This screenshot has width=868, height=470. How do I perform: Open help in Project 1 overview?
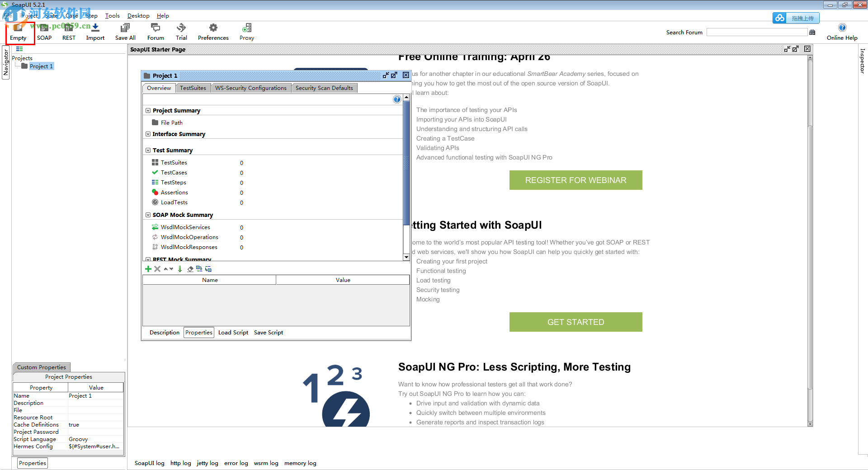(397, 99)
